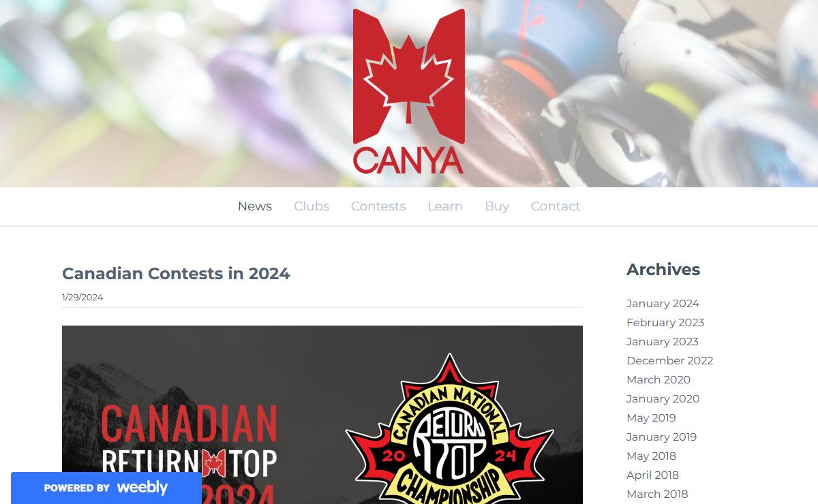
Task: Open the February 2023 archive
Action: coord(665,323)
